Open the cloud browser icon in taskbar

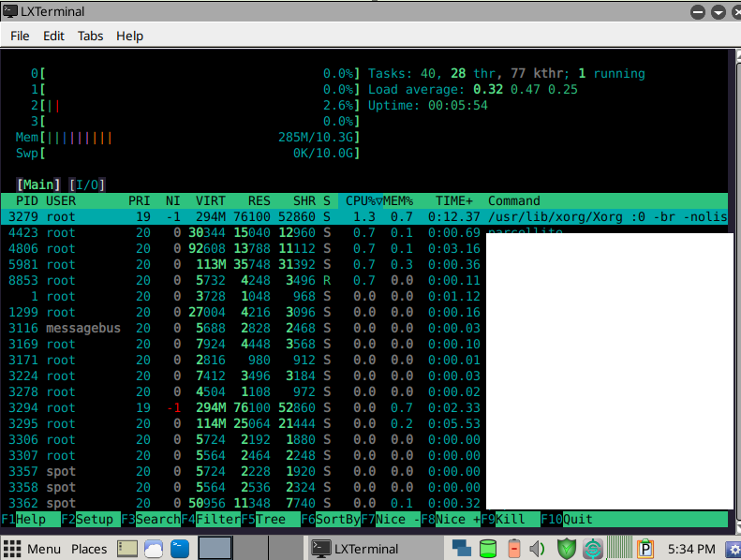tap(154, 549)
